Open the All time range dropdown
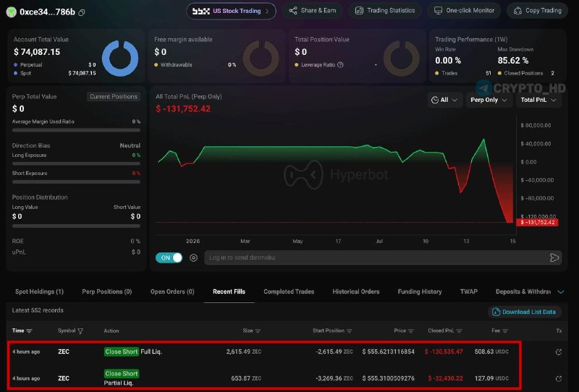 click(444, 100)
